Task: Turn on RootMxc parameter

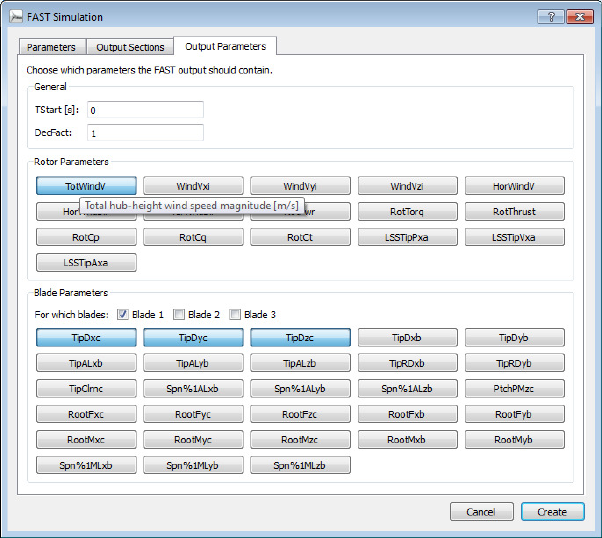Action: click(x=86, y=440)
